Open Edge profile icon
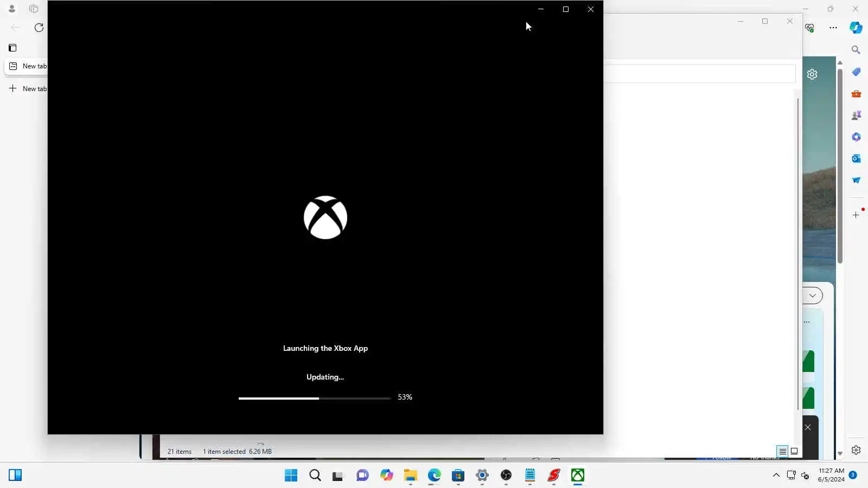This screenshot has width=868, height=488. (x=11, y=9)
